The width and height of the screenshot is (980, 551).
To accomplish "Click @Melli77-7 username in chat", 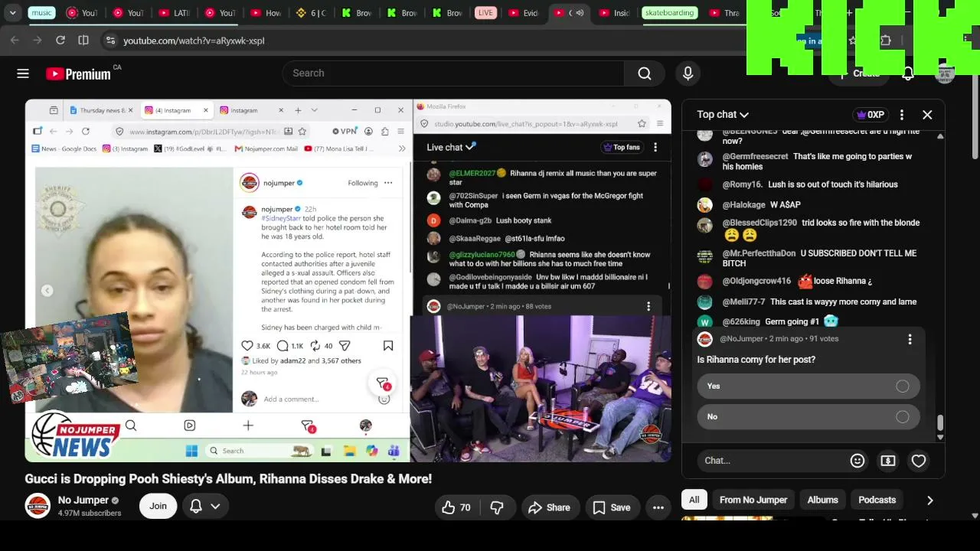I will [x=743, y=302].
